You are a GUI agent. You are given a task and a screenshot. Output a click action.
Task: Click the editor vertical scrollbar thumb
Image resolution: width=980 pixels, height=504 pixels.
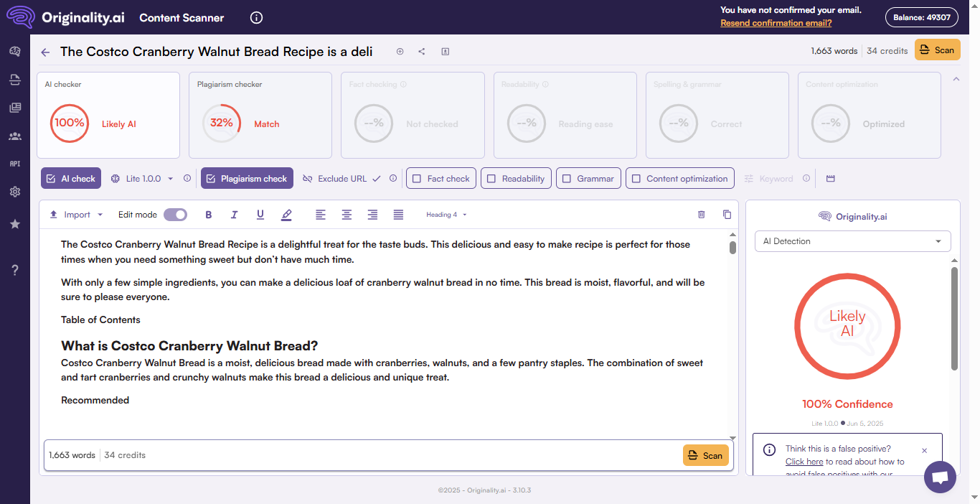pyautogui.click(x=732, y=248)
